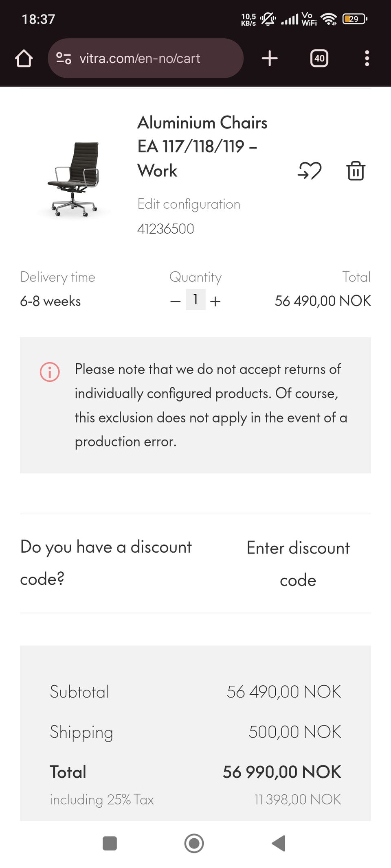The image size is (391, 868).
Task: Tap the vitra.com address bar URL
Action: point(140,58)
